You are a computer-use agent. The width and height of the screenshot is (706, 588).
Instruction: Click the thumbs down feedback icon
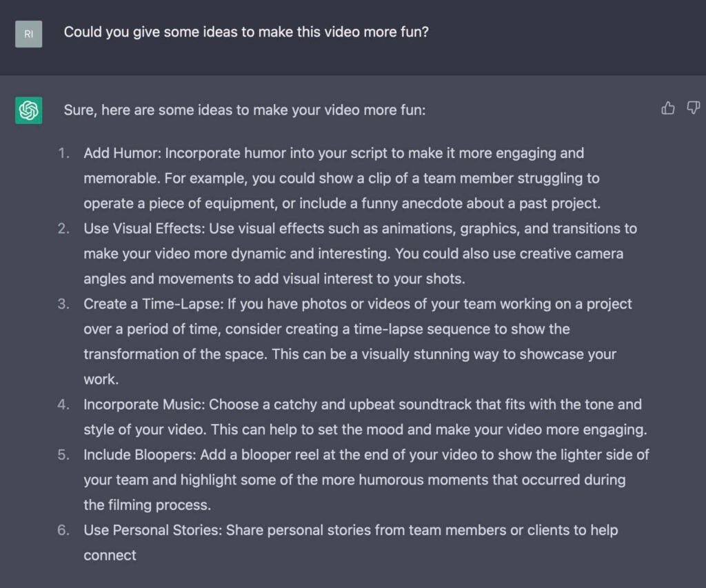pyautogui.click(x=693, y=108)
